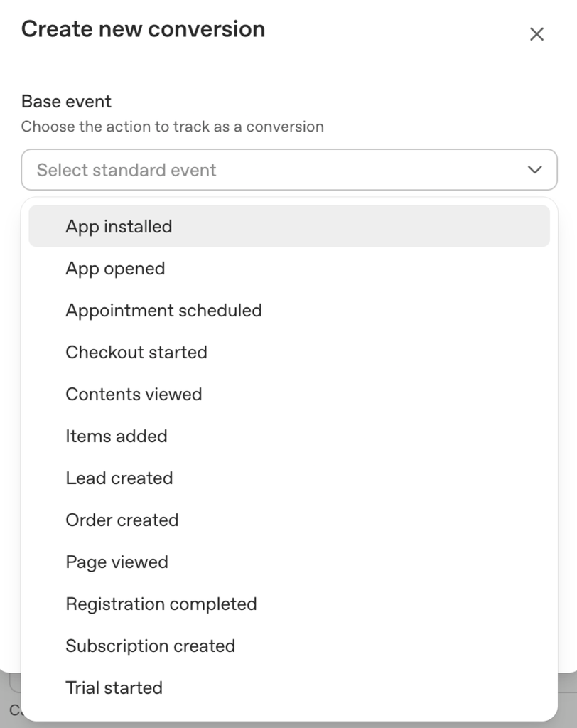Select the Page viewed option
The image size is (577, 728).
(x=288, y=562)
